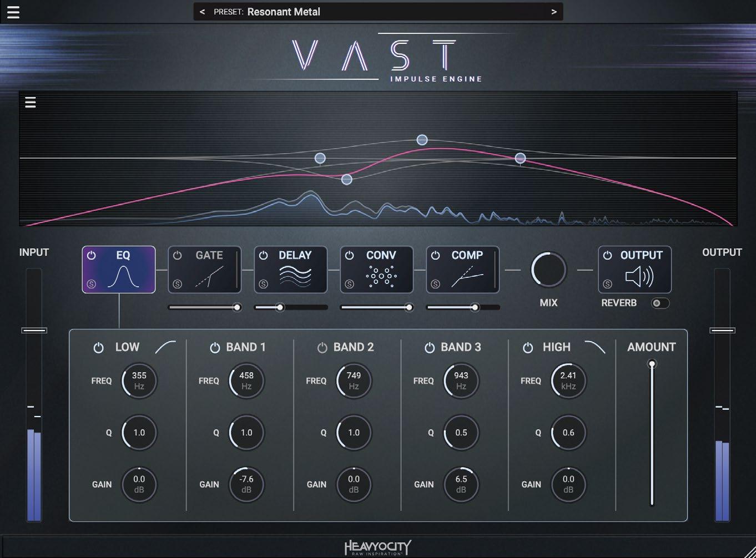Screen dimensions: 756x558
Task: Select the EQ module tab
Action: (x=119, y=270)
